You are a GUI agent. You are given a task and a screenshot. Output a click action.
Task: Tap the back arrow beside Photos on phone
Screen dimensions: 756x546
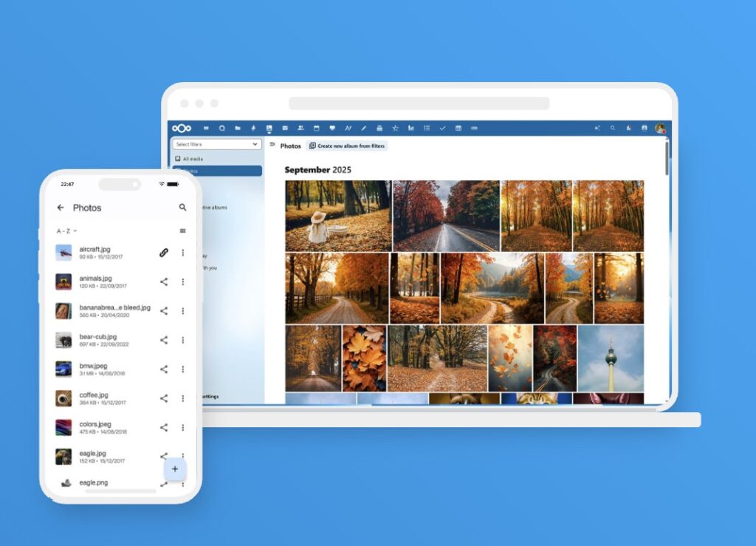[x=61, y=208]
